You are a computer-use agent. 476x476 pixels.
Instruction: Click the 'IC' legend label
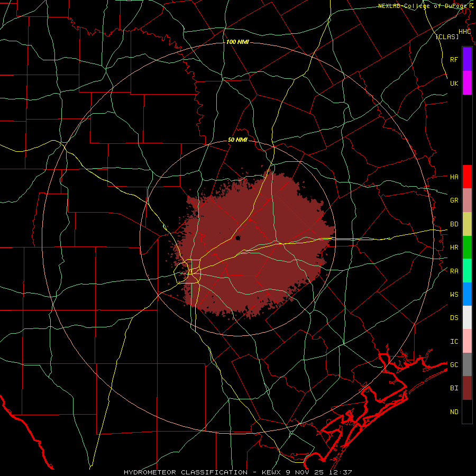454,342
